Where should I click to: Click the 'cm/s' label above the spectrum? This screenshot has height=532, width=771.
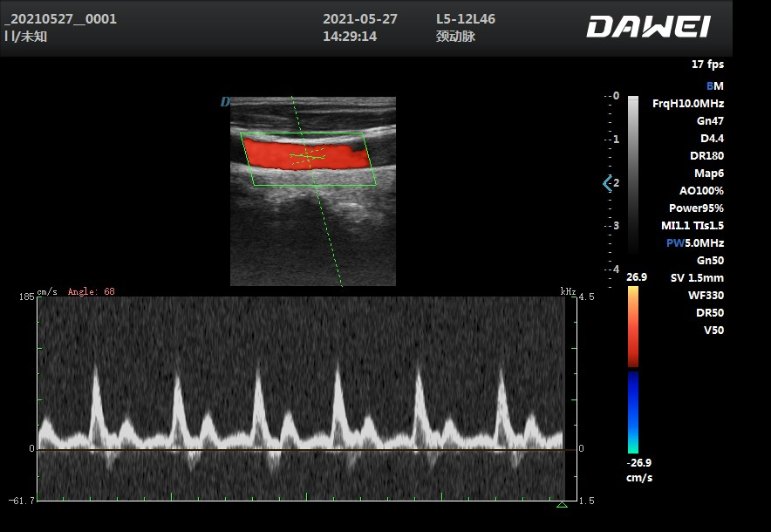click(47, 291)
